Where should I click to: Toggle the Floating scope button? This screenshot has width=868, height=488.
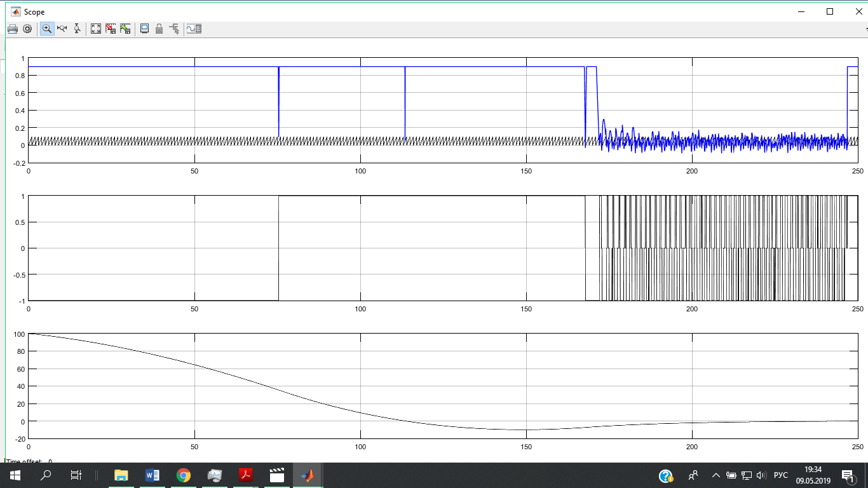pyautogui.click(x=144, y=29)
